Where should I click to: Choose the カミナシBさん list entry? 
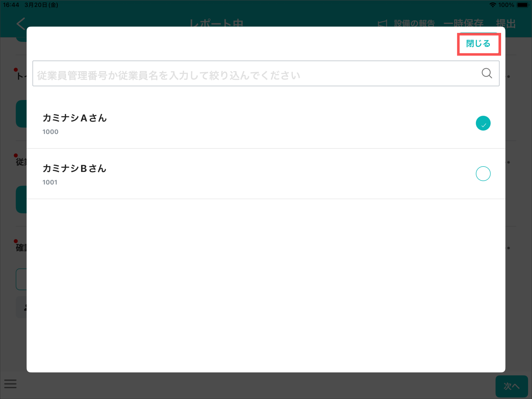pyautogui.click(x=75, y=169)
